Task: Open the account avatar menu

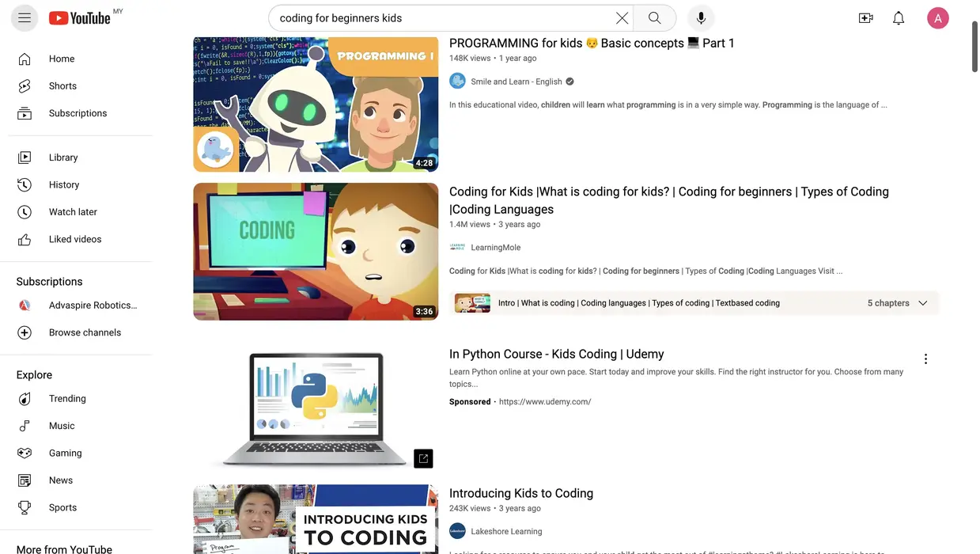Action: [938, 18]
